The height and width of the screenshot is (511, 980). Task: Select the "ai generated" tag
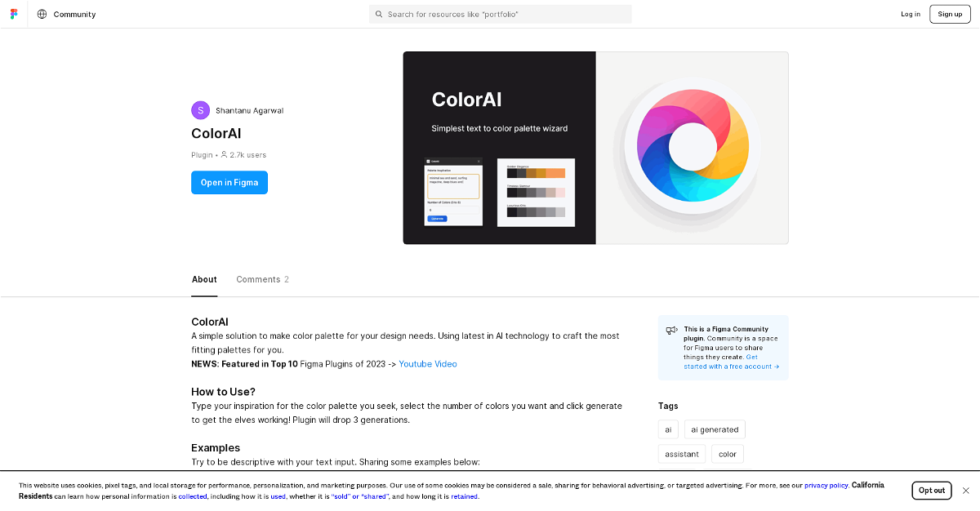715,429
